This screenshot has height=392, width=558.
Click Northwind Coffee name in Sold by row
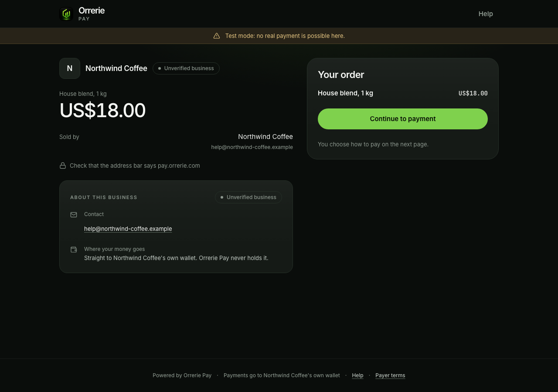tap(265, 137)
